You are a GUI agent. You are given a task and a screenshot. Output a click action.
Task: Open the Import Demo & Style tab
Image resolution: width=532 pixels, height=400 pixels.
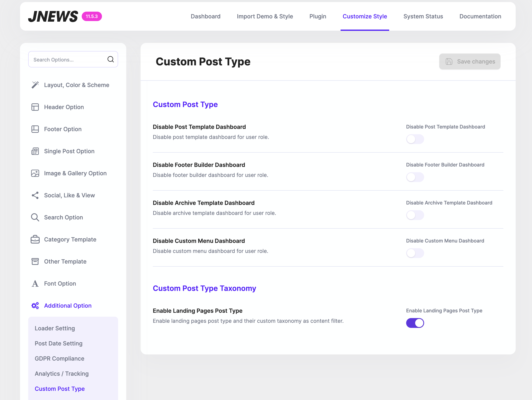pos(265,16)
